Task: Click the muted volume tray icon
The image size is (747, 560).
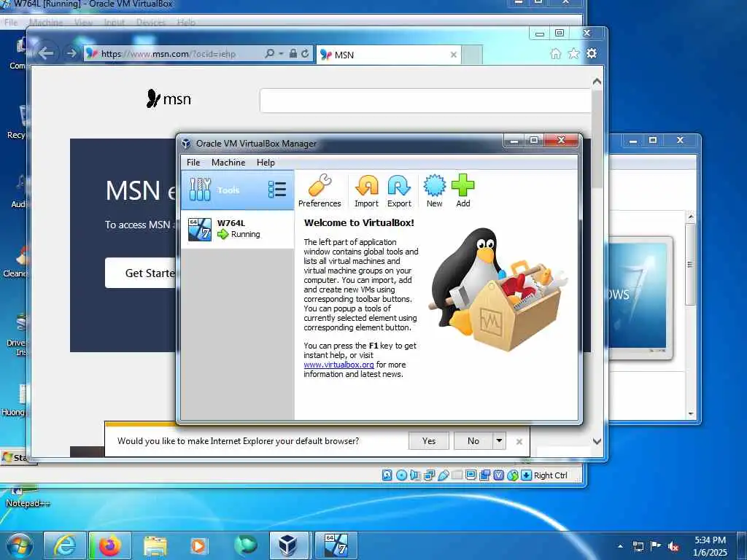Action: click(x=673, y=546)
